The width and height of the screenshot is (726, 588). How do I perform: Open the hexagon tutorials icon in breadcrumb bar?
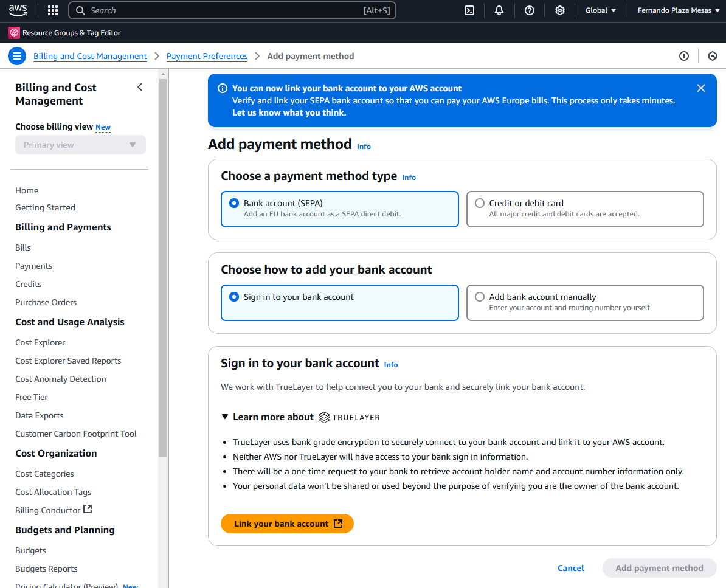click(713, 56)
